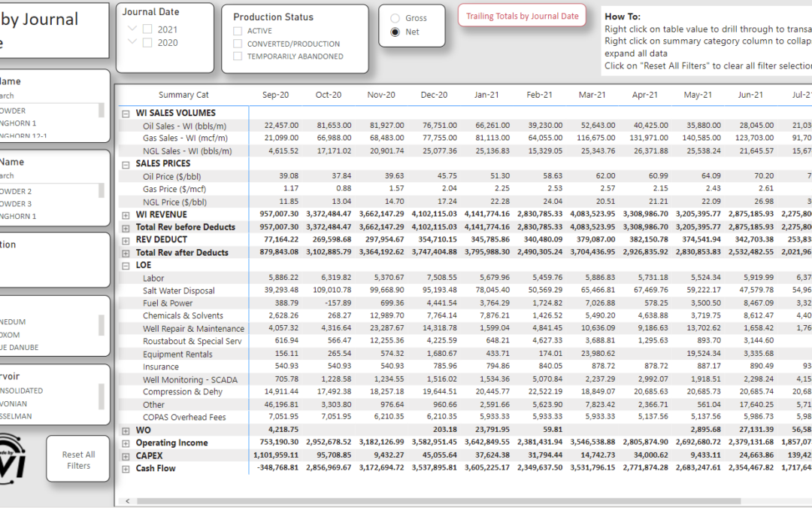Select the Labor row label
The height and width of the screenshot is (508, 812).
click(153, 278)
